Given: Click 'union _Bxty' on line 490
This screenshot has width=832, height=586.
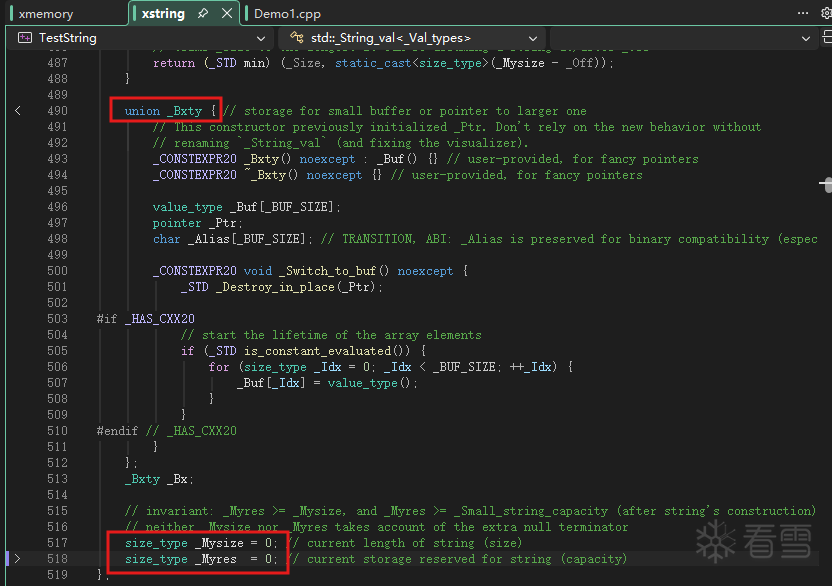Looking at the screenshot, I should (x=163, y=111).
